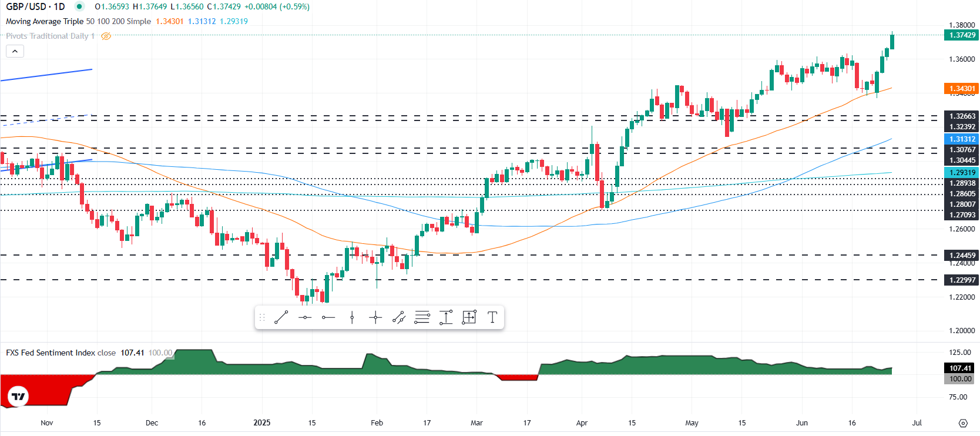Grab the drawing toolbar drag handle
Screen dimensions: 980x436
tap(262, 318)
